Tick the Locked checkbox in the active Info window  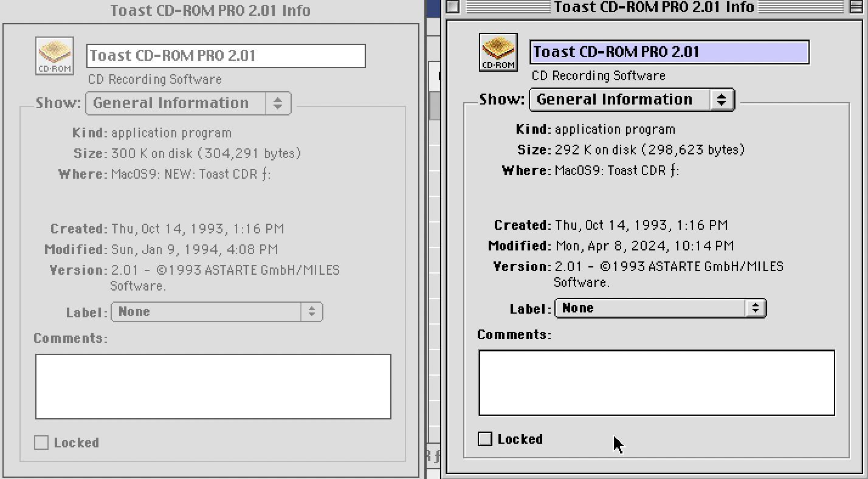tap(485, 439)
